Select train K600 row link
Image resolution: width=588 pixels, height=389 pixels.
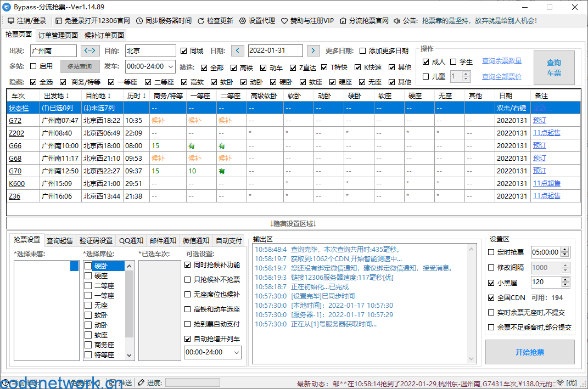[17, 184]
